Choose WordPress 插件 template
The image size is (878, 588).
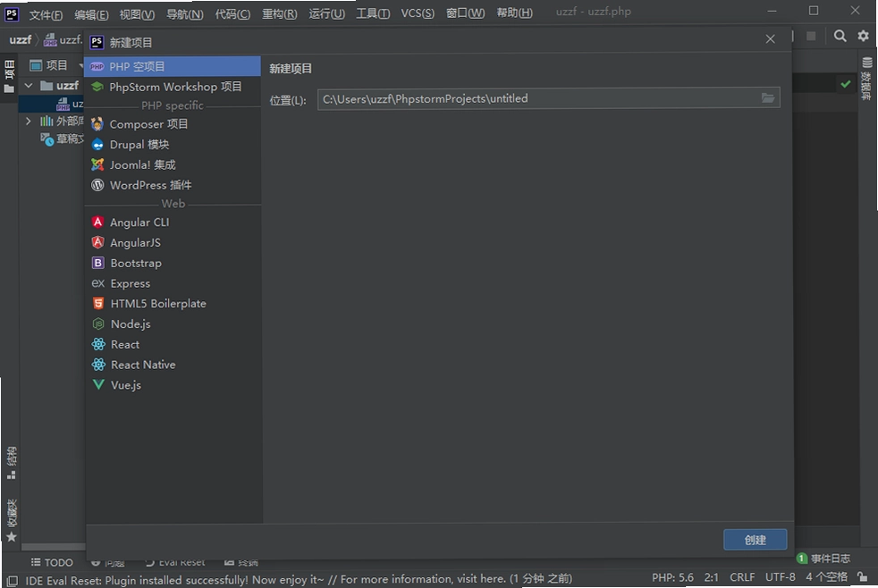tap(173, 185)
